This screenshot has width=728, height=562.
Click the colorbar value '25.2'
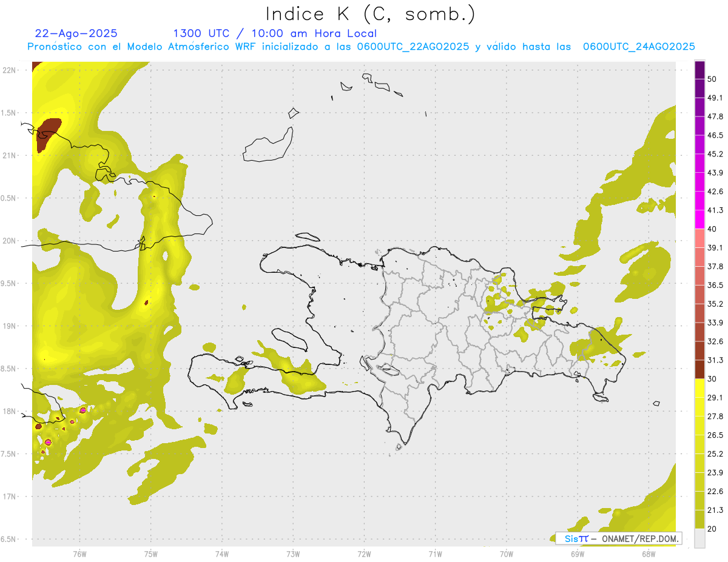(x=715, y=454)
